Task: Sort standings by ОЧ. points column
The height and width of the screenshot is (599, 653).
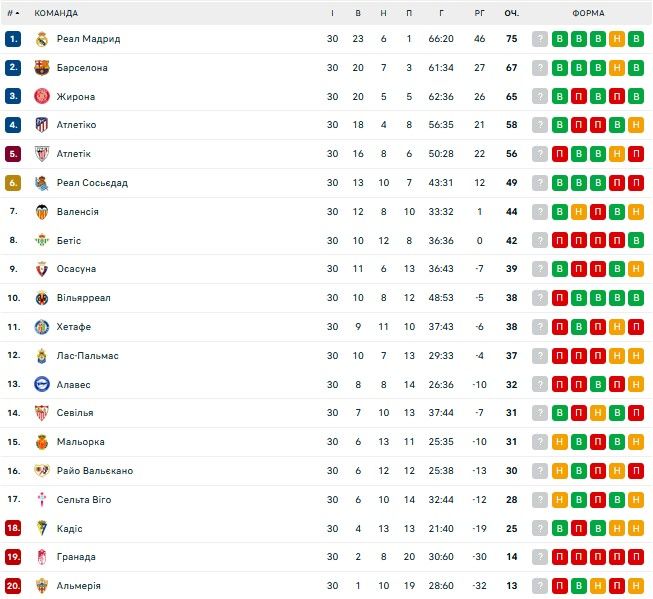Action: [511, 13]
